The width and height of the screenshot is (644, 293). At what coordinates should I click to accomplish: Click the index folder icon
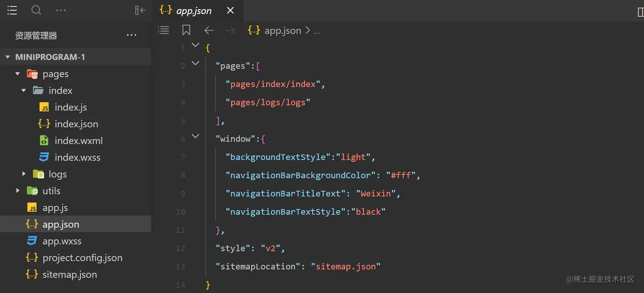38,90
